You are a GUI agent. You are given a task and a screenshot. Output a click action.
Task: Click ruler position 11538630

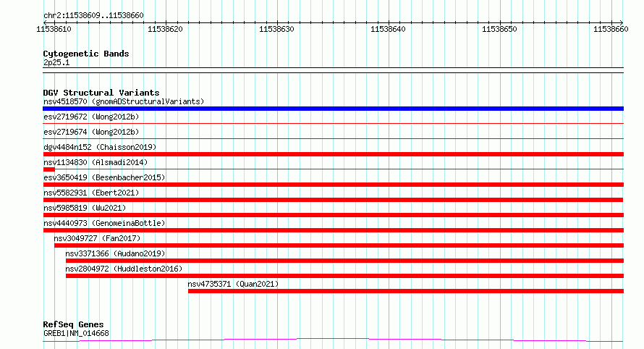pos(276,29)
